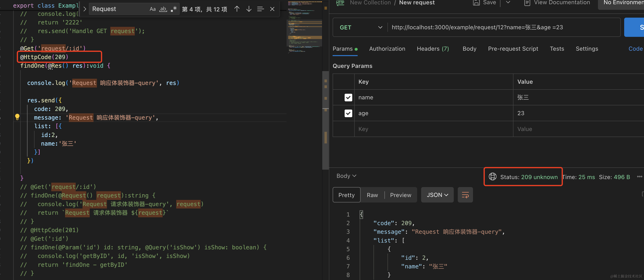
Task: Switch to the Params tab
Action: click(345, 49)
